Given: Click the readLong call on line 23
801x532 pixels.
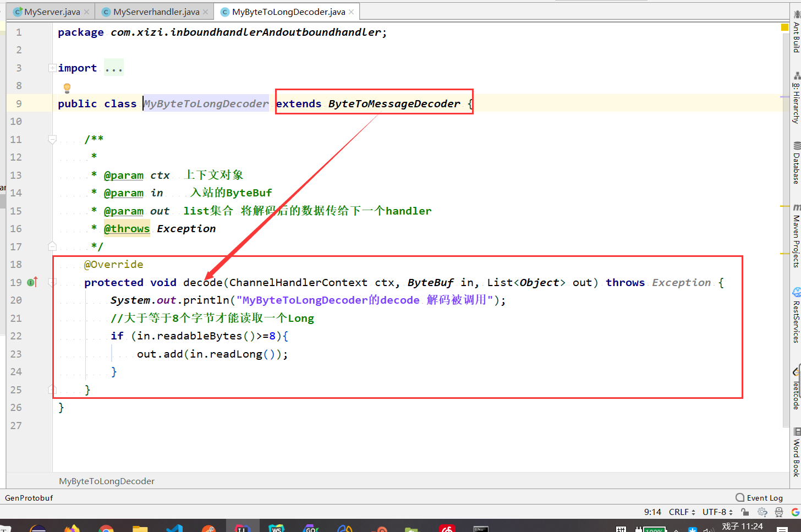Looking at the screenshot, I should tap(236, 354).
